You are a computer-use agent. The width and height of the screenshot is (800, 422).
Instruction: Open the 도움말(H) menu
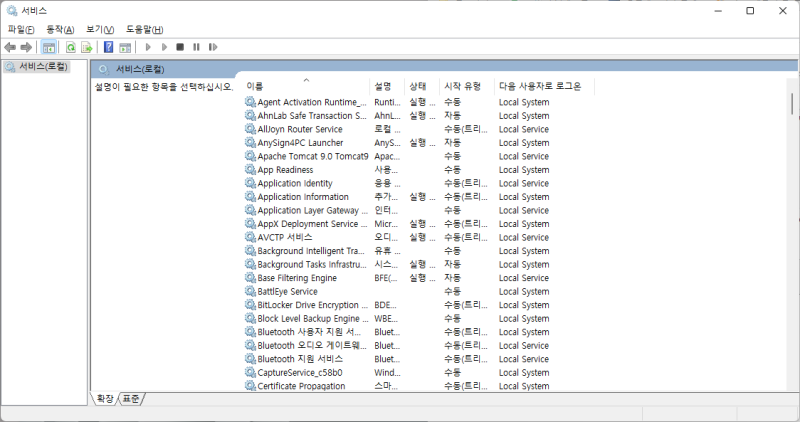[144, 30]
